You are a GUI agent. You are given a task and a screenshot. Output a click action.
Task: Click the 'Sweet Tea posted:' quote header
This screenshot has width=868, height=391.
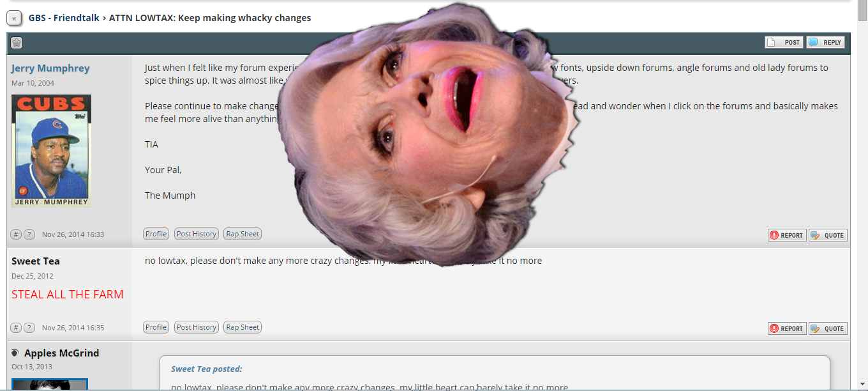pos(207,369)
